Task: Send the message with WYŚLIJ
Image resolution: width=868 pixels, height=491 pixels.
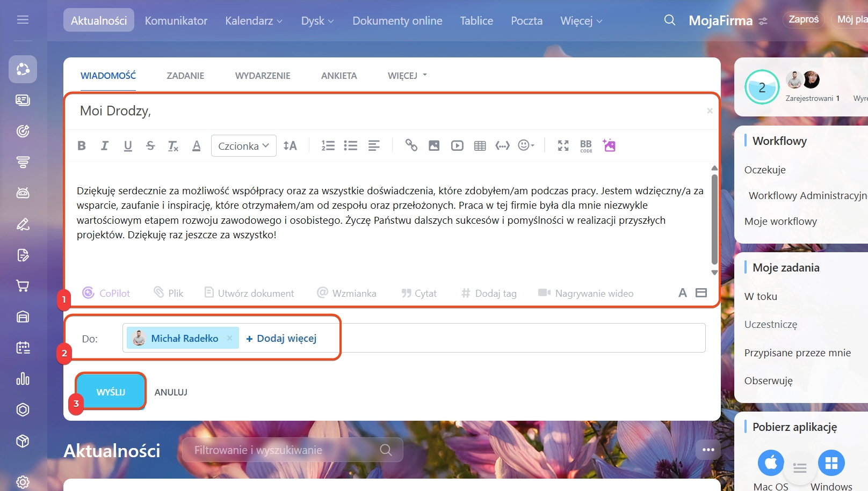Action: [111, 392]
